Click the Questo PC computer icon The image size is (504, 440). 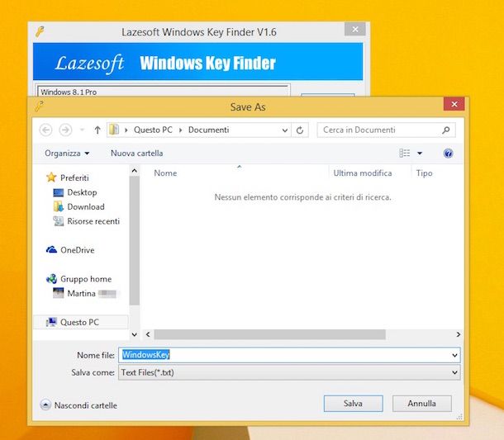tap(51, 322)
